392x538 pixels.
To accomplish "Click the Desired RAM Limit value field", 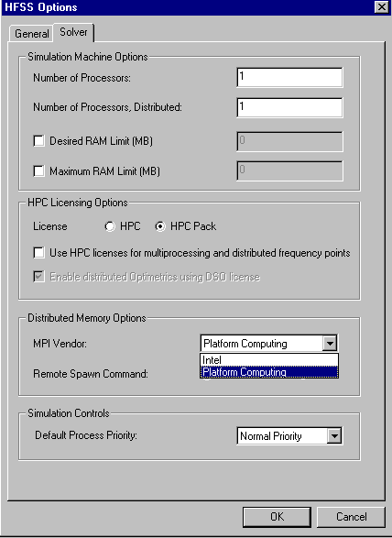I will 289,141.
